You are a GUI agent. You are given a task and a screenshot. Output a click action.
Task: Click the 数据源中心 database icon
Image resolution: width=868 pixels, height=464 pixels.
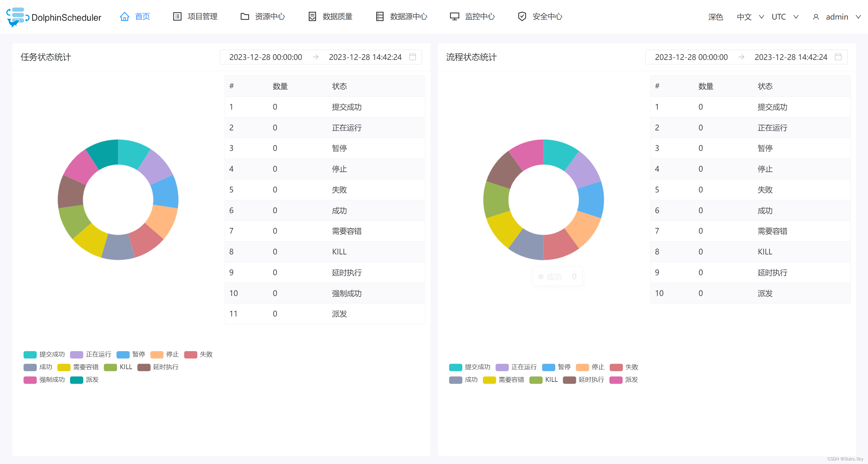pyautogui.click(x=380, y=17)
